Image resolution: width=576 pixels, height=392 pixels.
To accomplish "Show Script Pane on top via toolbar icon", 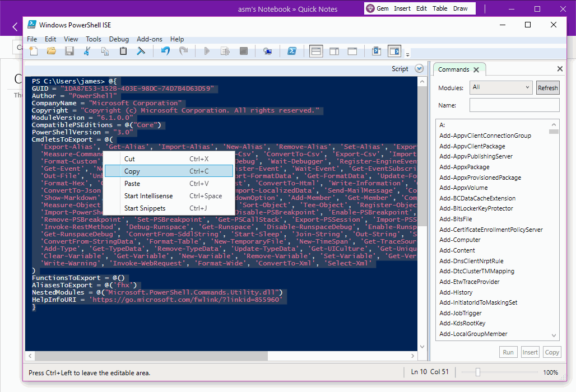I will coord(316,51).
